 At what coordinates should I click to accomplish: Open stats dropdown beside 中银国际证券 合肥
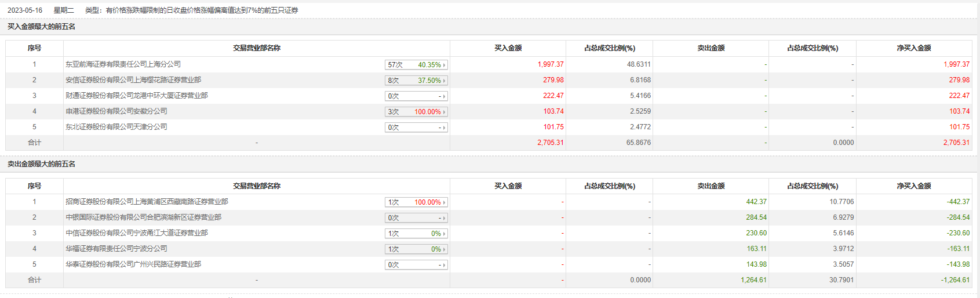416,218
